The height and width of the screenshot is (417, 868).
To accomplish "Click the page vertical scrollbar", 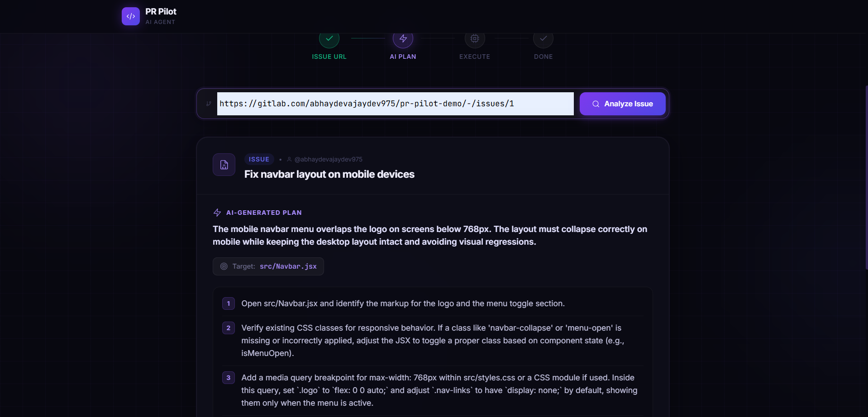I will click(x=866, y=176).
